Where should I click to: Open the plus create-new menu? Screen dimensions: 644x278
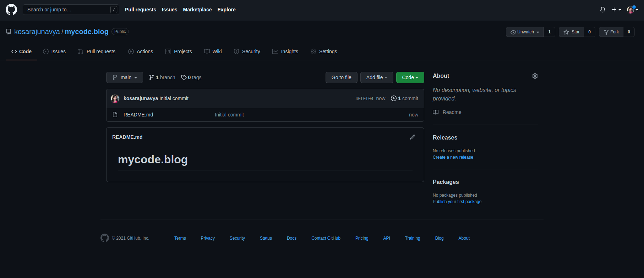(616, 10)
